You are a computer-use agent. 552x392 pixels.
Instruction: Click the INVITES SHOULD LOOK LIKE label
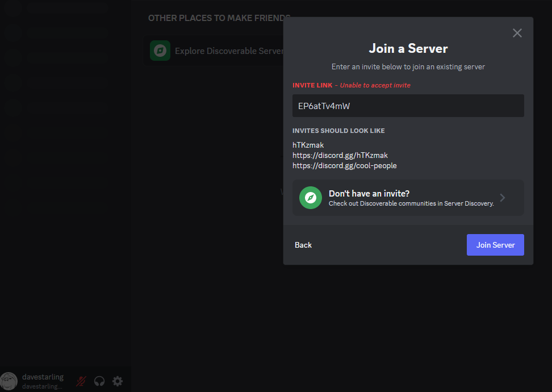pyautogui.click(x=338, y=131)
